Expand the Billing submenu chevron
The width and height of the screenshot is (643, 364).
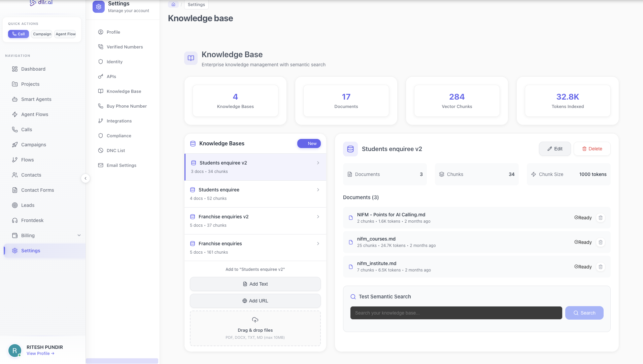79,235
